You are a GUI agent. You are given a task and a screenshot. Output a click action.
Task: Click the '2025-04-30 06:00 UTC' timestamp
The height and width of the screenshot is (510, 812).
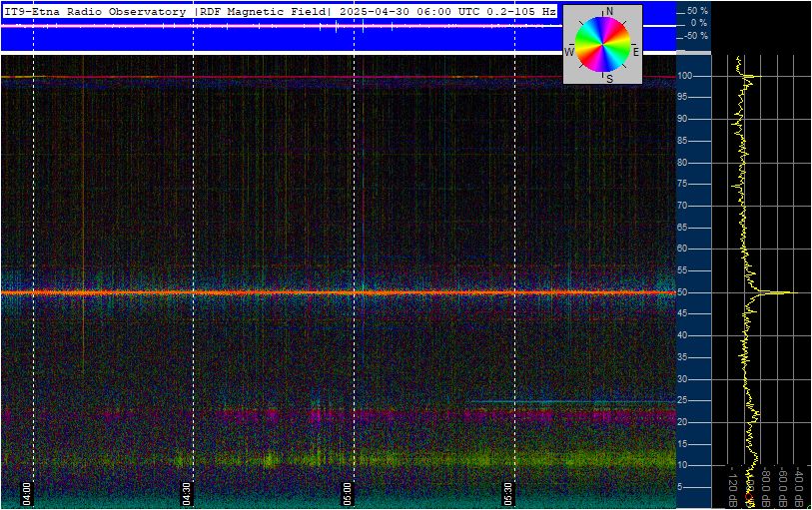pyautogui.click(x=409, y=12)
